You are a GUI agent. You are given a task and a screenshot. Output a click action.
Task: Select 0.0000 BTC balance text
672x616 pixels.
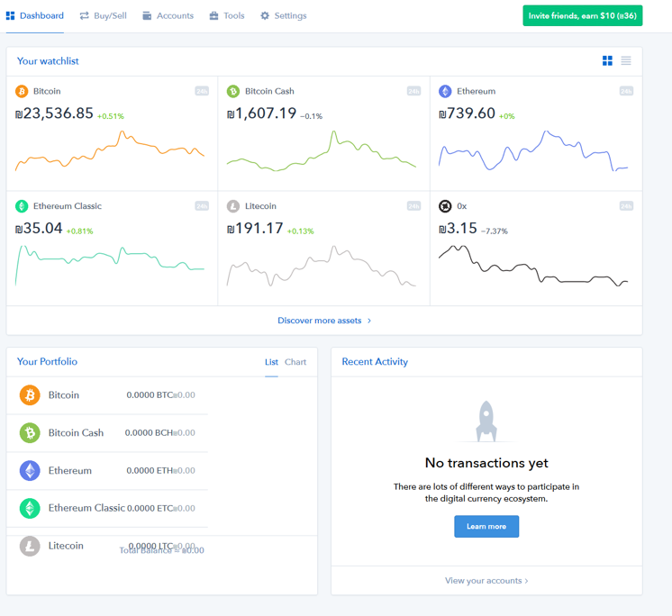(x=150, y=395)
